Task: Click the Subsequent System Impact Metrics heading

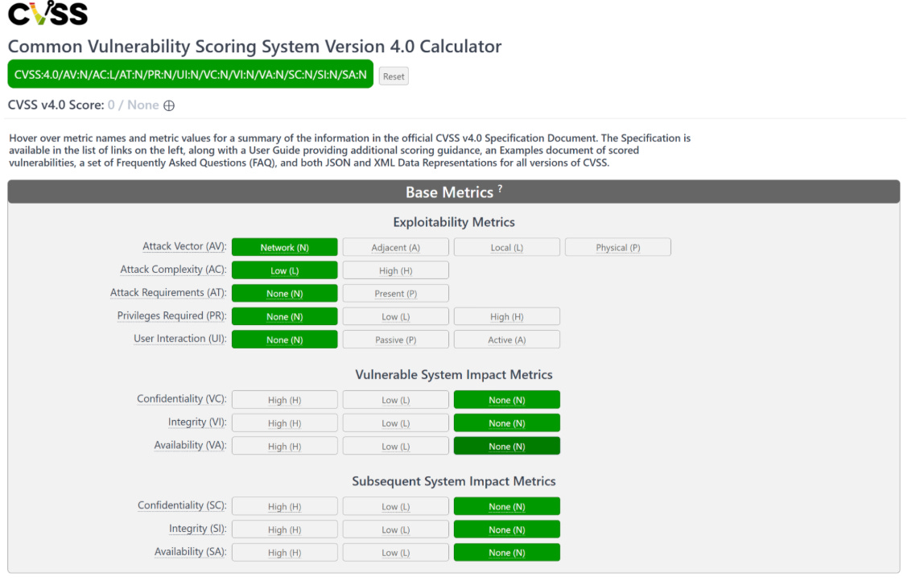Action: tap(454, 481)
